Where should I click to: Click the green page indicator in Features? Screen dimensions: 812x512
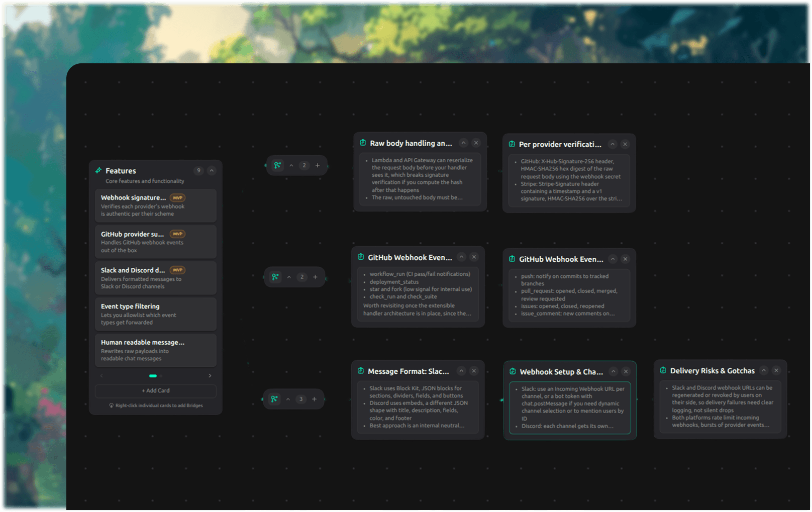tap(153, 376)
